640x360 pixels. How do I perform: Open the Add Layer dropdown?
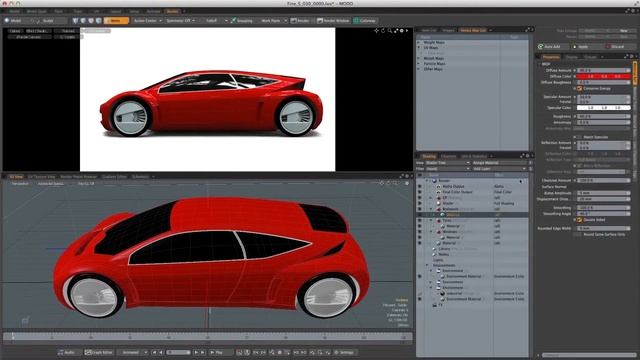(x=499, y=169)
